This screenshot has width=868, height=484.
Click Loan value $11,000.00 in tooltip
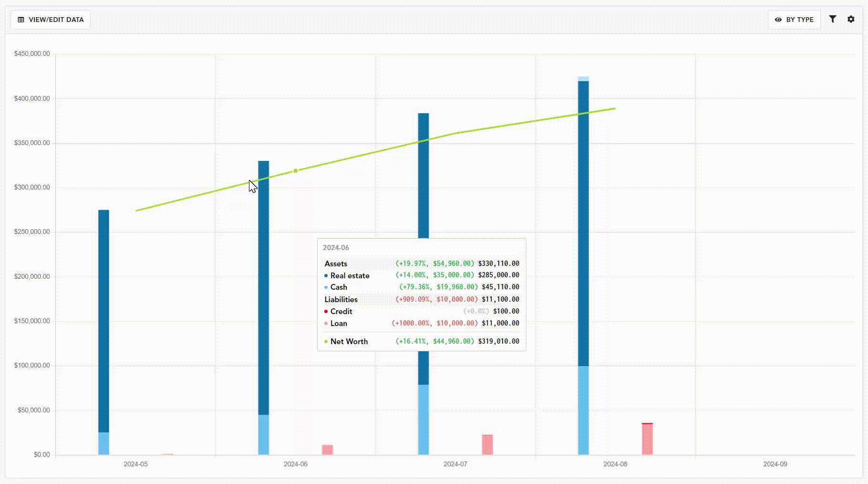point(501,323)
